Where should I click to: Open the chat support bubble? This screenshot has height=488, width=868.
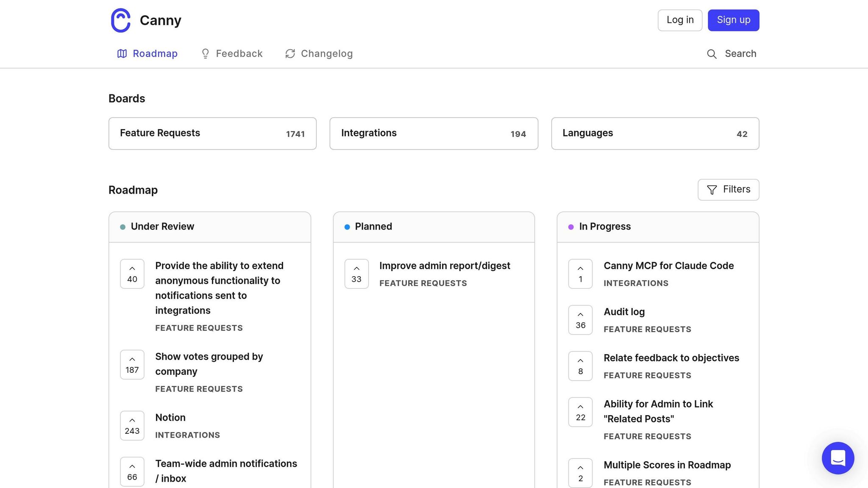click(x=837, y=458)
